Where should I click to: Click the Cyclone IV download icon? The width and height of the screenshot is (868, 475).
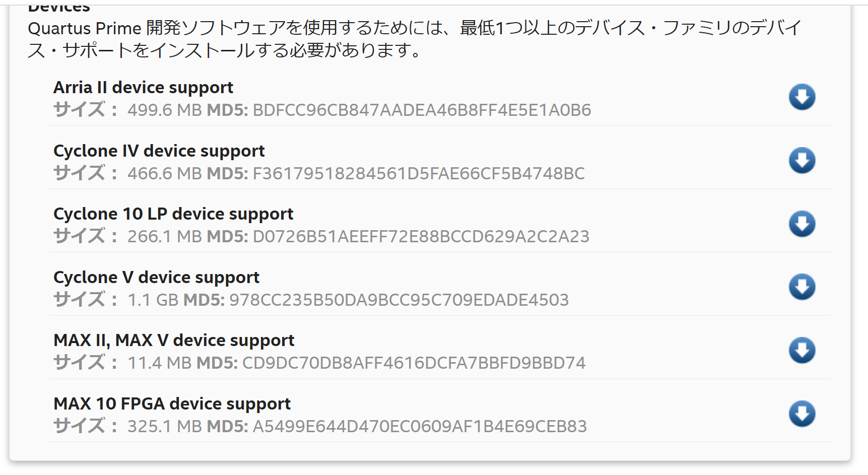(803, 160)
